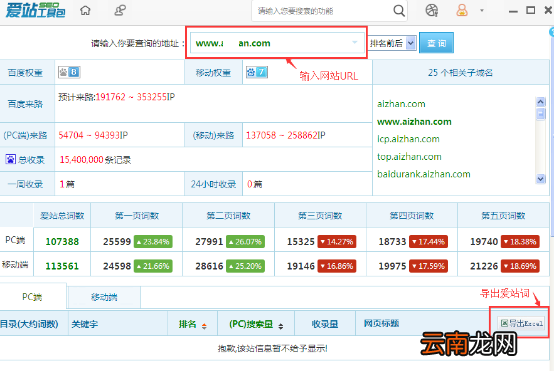Click the website URL input field
This screenshot has height=372, width=554.
[x=277, y=43]
